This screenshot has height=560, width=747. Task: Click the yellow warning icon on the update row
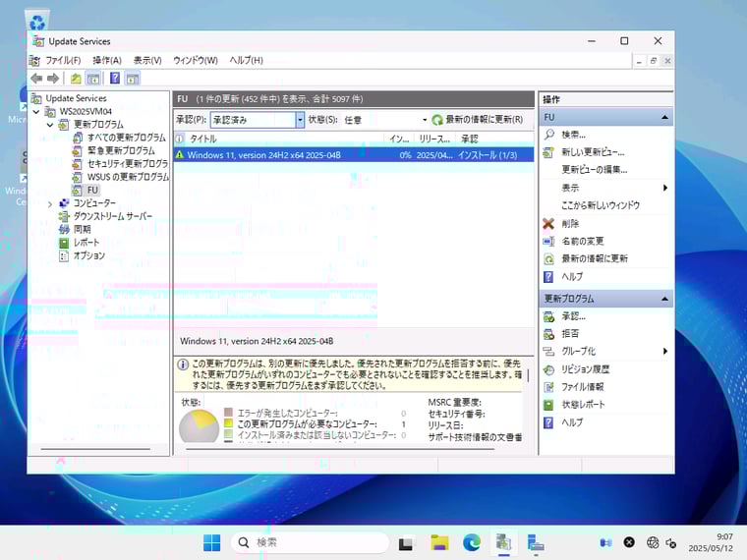click(180, 155)
